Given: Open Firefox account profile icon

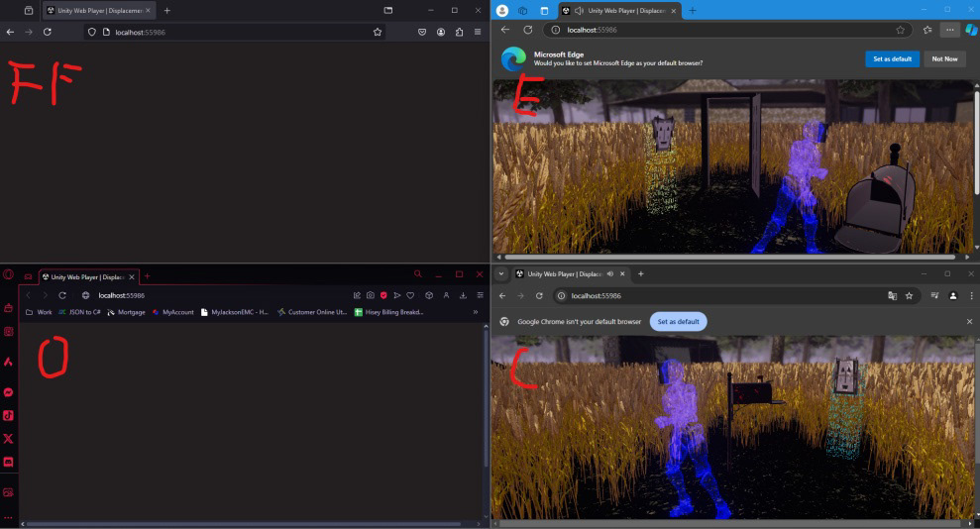Looking at the screenshot, I should point(441,32).
